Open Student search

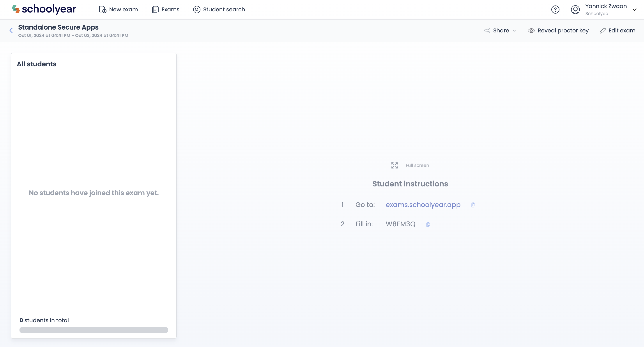[219, 9]
